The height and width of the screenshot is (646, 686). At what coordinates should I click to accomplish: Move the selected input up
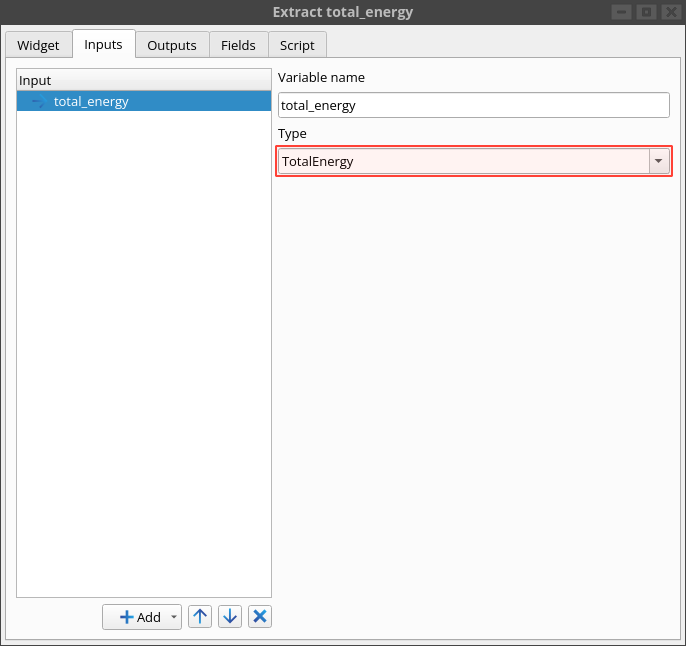(x=200, y=617)
